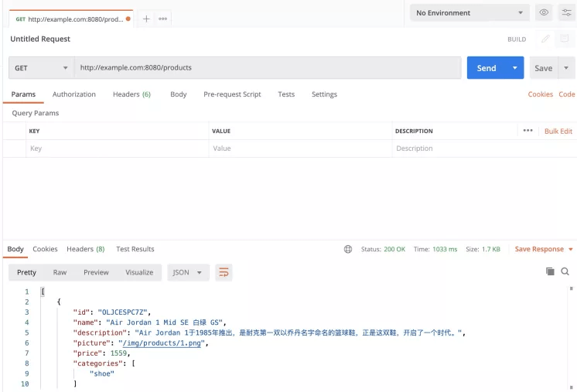Open the manage environments settings icon
Image resolution: width=577 pixels, height=392 pixels.
(565, 13)
